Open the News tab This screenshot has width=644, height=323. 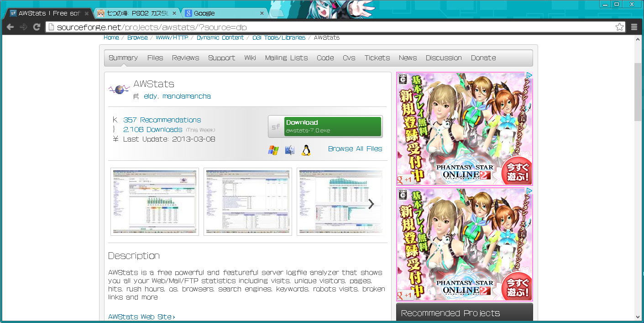(x=408, y=58)
